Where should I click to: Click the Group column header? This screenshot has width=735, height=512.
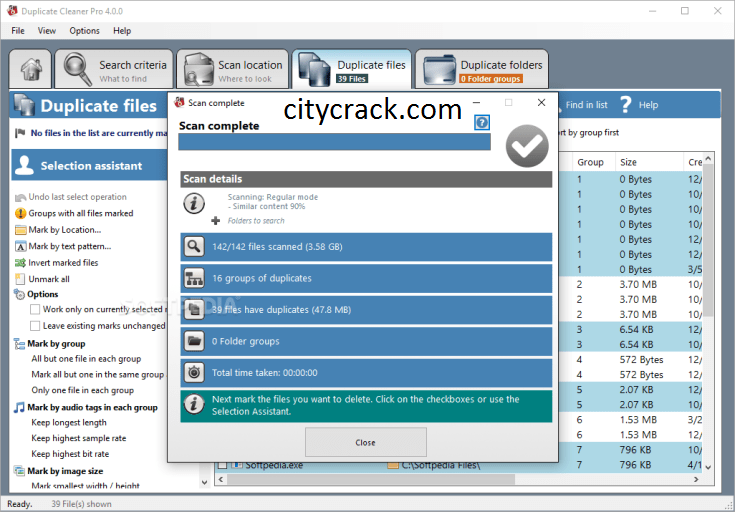coord(593,162)
